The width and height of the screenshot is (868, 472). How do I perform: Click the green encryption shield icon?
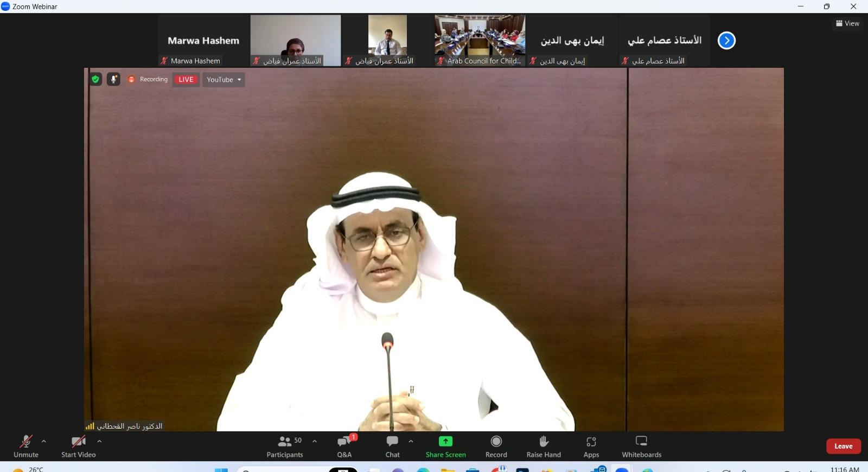[96, 79]
